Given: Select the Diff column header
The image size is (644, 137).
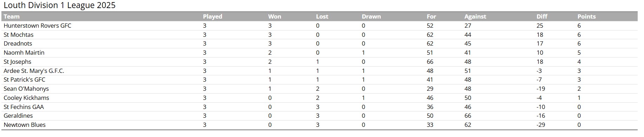Looking at the screenshot, I should pyautogui.click(x=542, y=16).
